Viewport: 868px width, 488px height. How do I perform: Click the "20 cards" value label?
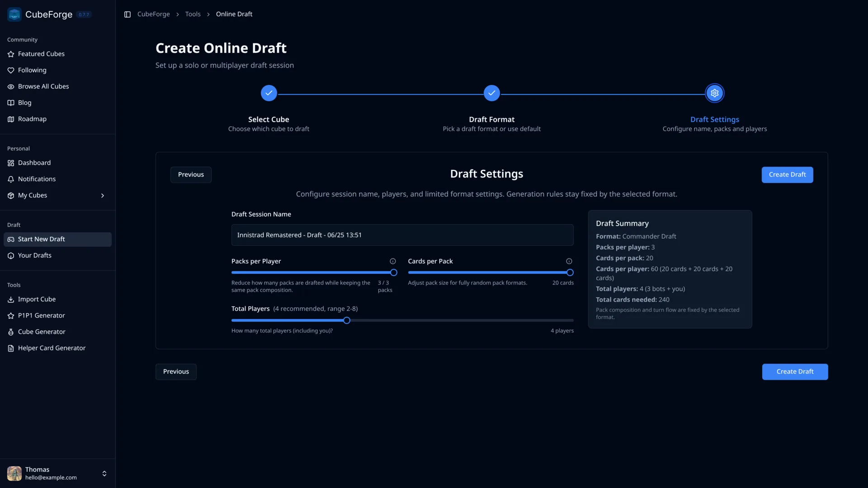(x=563, y=283)
